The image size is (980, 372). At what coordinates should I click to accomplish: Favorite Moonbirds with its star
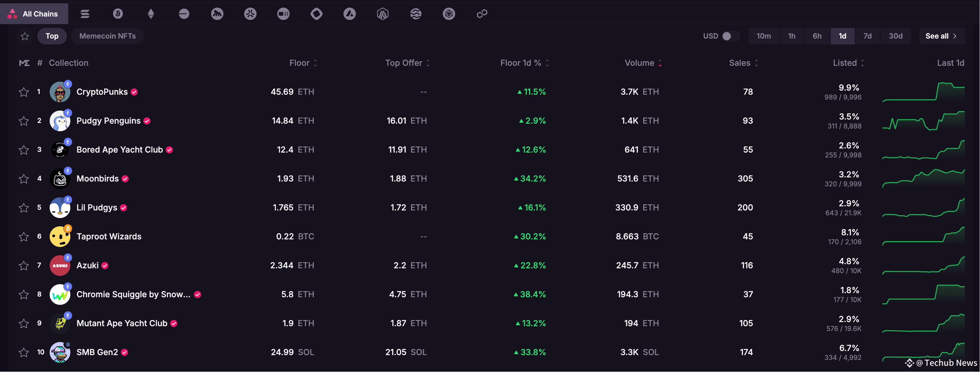23,179
